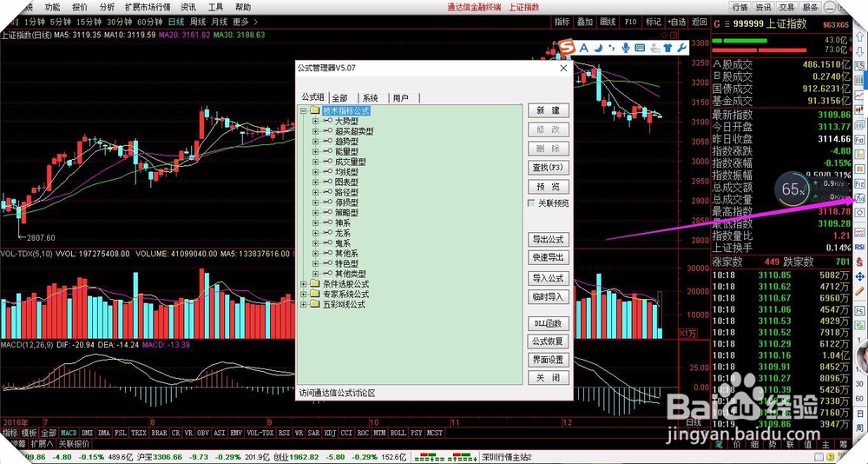Click the keyboard icon in input toolbar
Viewport: 868px width, 464px height.
pos(640,49)
